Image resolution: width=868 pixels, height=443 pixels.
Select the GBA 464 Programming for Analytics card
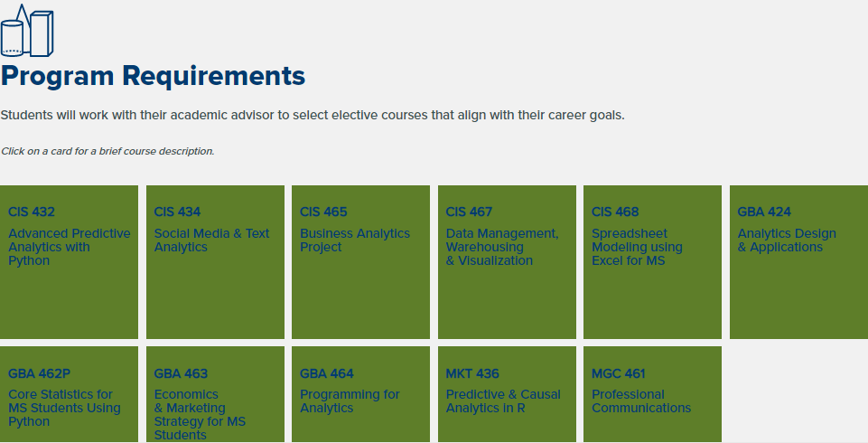(x=360, y=394)
